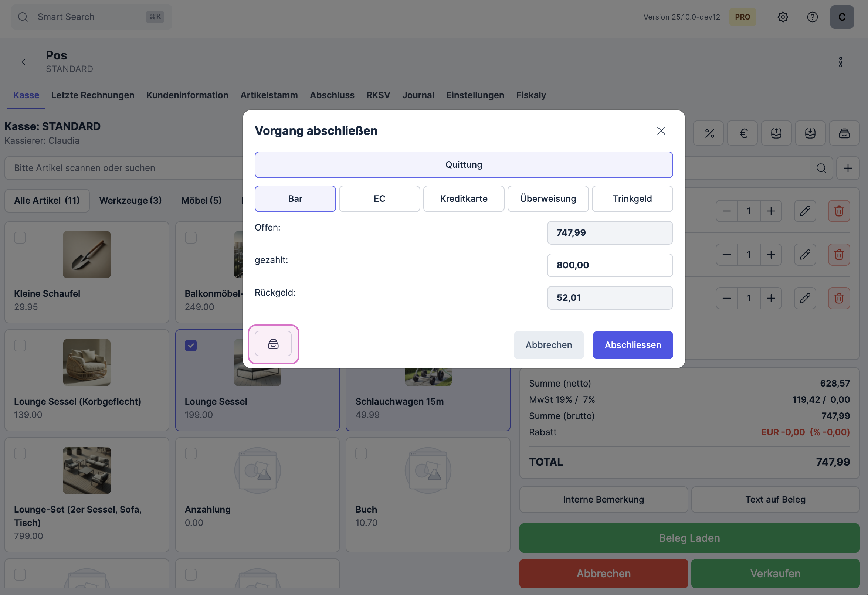Click the Abschliessen button
The width and height of the screenshot is (868, 595).
tap(632, 345)
